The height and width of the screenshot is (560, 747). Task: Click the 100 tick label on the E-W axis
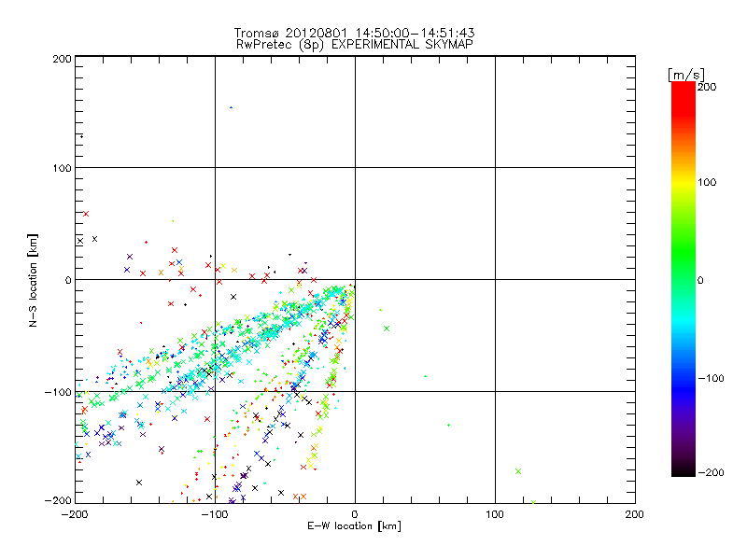click(x=495, y=514)
